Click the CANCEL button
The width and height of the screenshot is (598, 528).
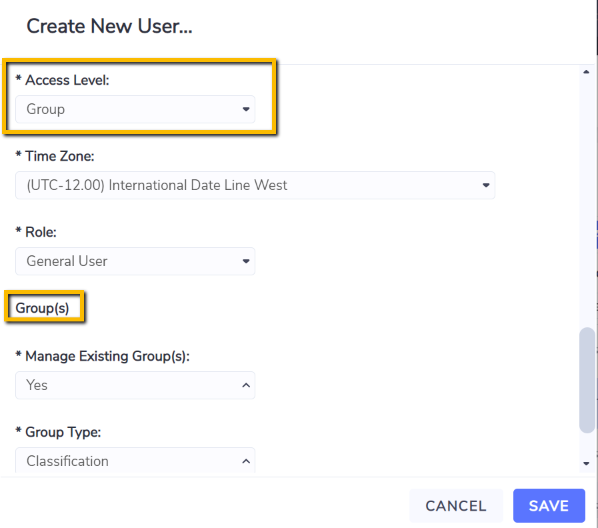click(456, 506)
